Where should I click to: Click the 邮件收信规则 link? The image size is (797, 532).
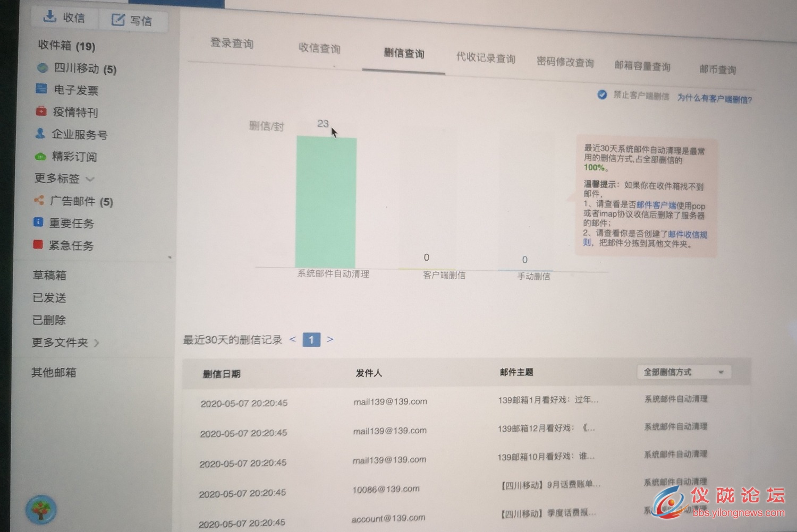(x=687, y=234)
